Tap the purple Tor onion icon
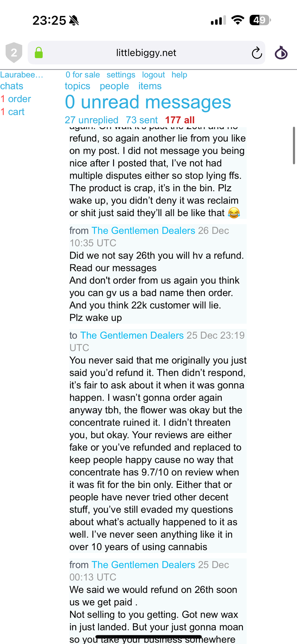Screen dimensions: 297x644 coord(281,53)
